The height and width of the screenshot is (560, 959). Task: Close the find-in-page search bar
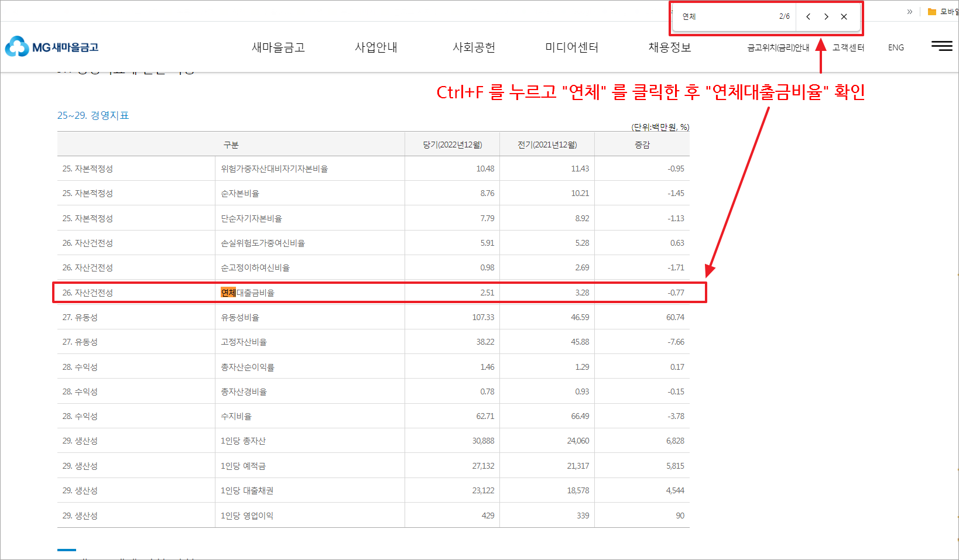coord(844,16)
